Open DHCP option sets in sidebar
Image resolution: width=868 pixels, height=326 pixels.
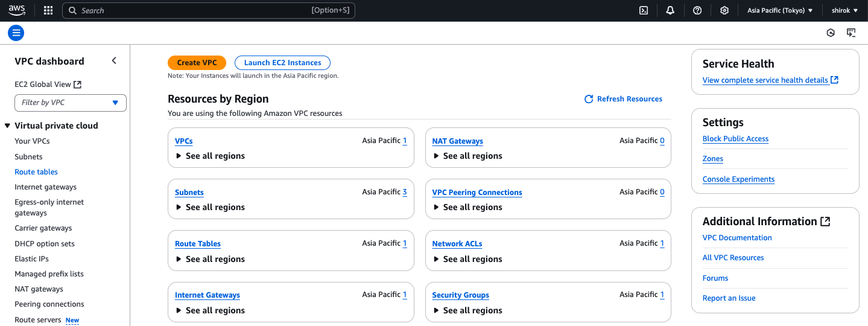[x=45, y=244]
